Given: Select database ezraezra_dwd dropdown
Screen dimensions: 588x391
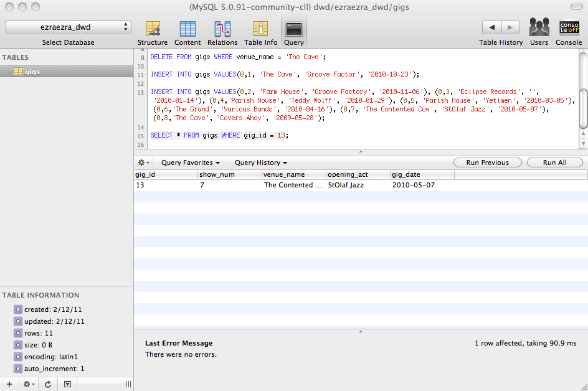Looking at the screenshot, I should (69, 27).
